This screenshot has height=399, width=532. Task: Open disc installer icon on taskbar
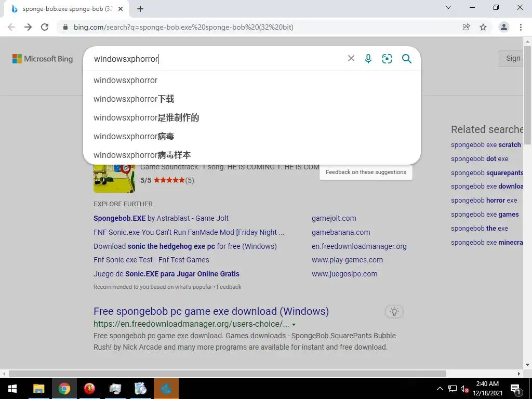pyautogui.click(x=140, y=389)
